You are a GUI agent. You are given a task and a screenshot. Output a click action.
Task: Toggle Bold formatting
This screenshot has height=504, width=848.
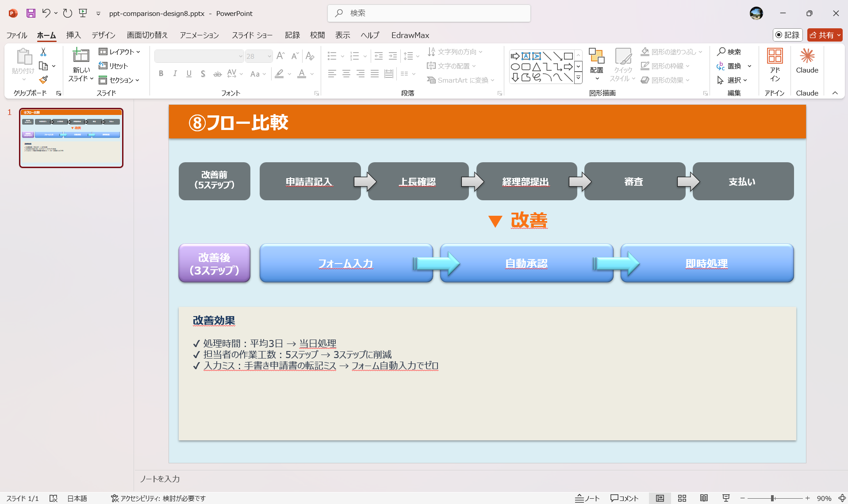161,74
